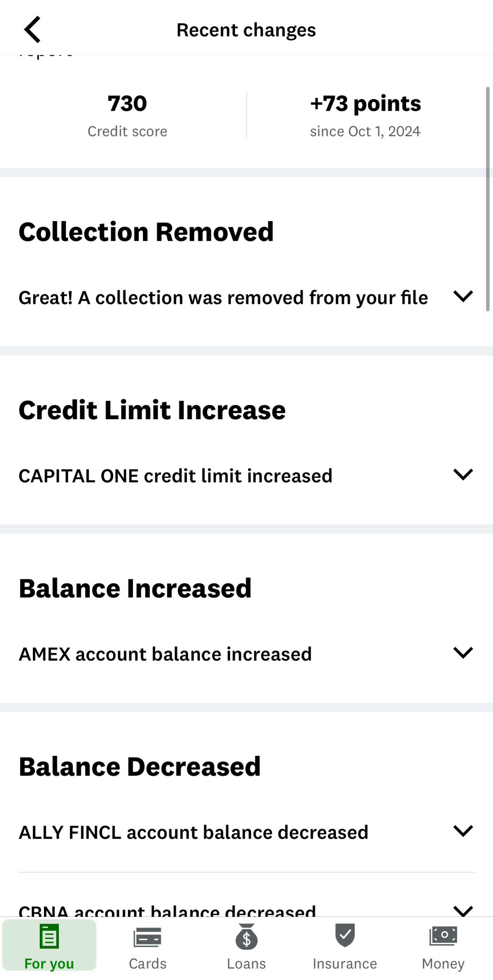Screen dimensions: 493x980
Task: Tap the 730 credit score value
Action: point(127,103)
